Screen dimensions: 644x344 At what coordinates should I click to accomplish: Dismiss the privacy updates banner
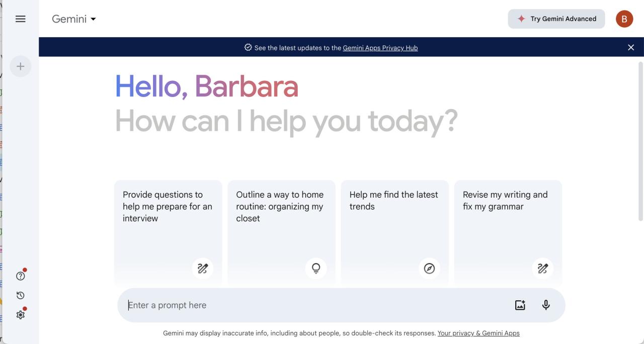click(631, 47)
